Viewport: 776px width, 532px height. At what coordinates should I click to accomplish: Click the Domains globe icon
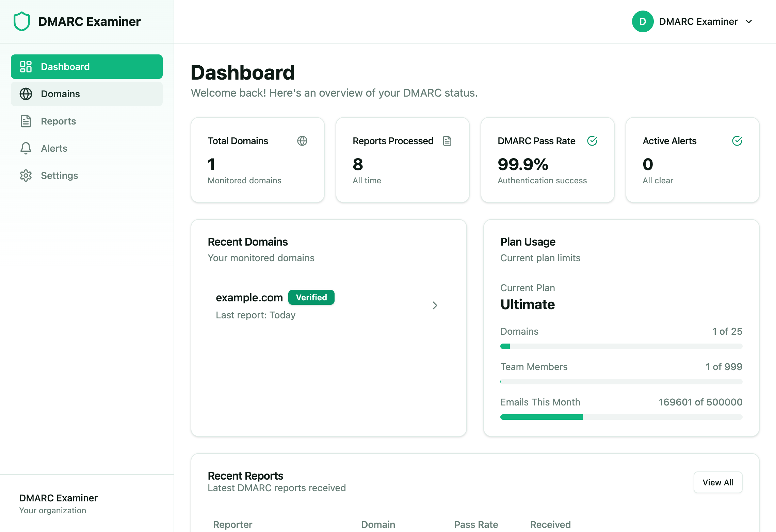26,94
